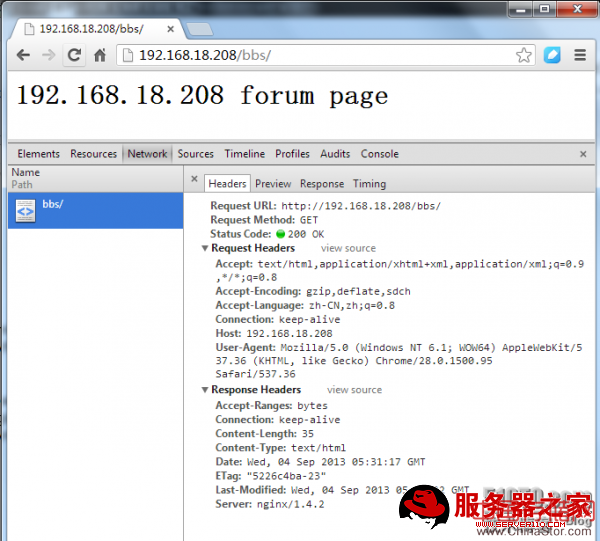The height and width of the screenshot is (541, 600).
Task: Click the browser back arrow
Action: pyautogui.click(x=23, y=56)
